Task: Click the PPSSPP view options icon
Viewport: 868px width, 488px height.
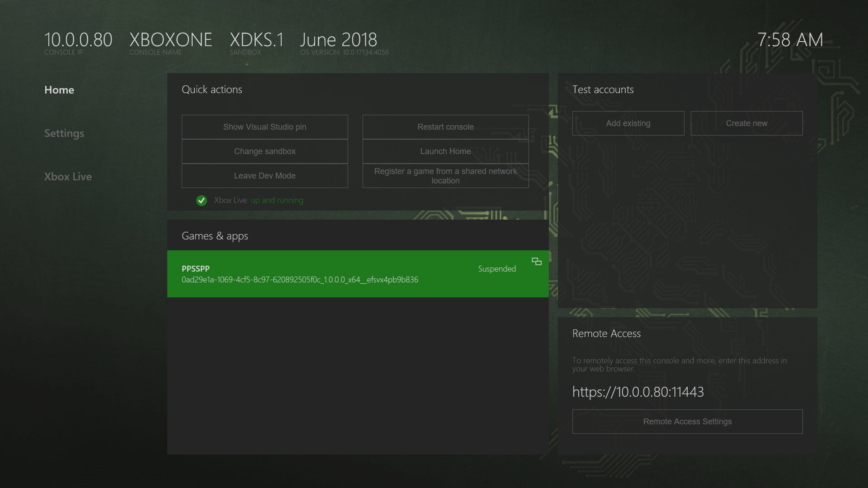Action: pyautogui.click(x=536, y=261)
